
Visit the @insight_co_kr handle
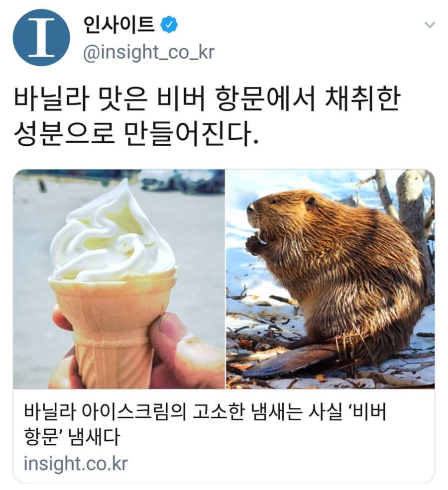pyautogui.click(x=149, y=52)
